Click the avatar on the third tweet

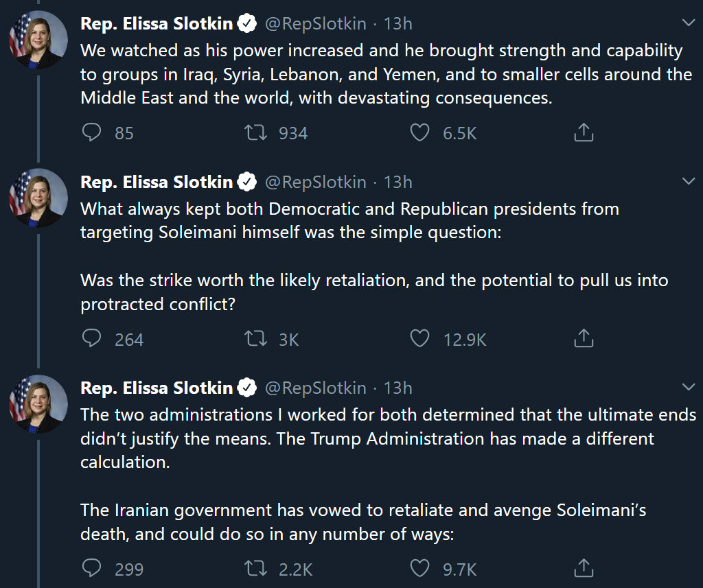tap(38, 403)
